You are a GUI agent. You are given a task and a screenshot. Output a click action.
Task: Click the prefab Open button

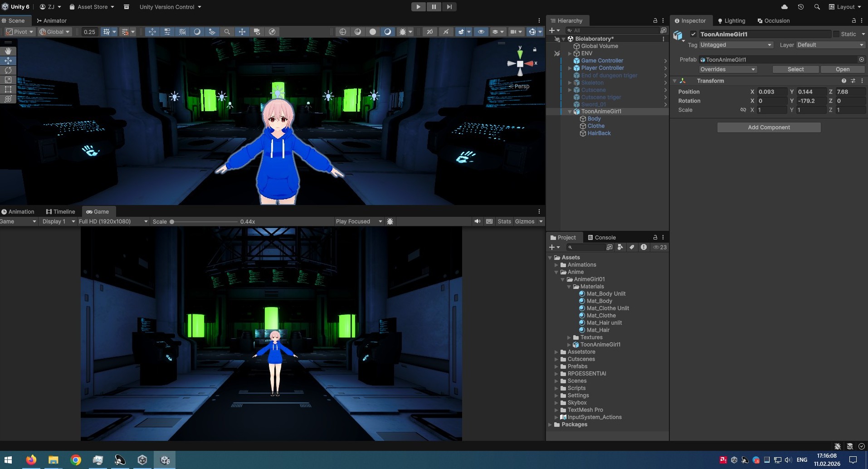pyautogui.click(x=842, y=69)
